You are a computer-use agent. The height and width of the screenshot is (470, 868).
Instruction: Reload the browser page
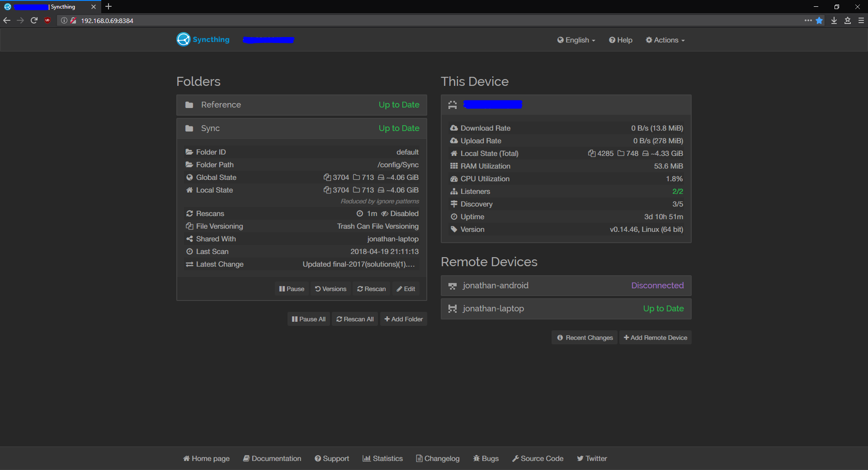34,20
